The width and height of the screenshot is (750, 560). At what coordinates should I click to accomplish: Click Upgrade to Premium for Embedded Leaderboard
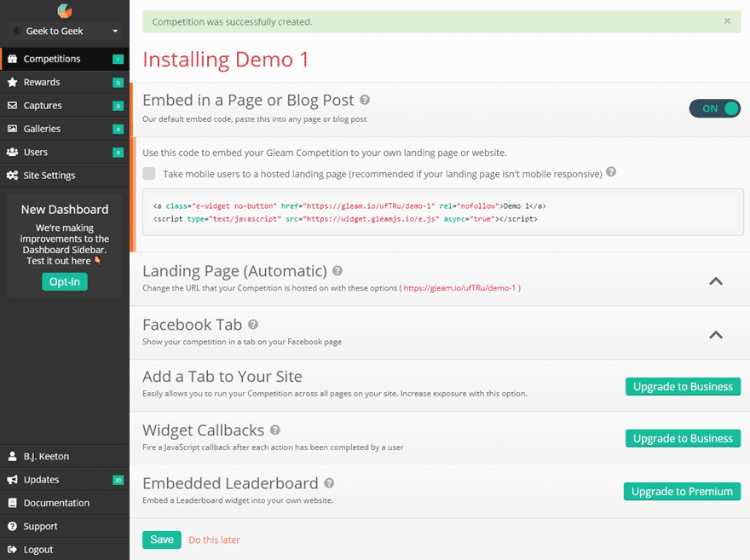(682, 492)
